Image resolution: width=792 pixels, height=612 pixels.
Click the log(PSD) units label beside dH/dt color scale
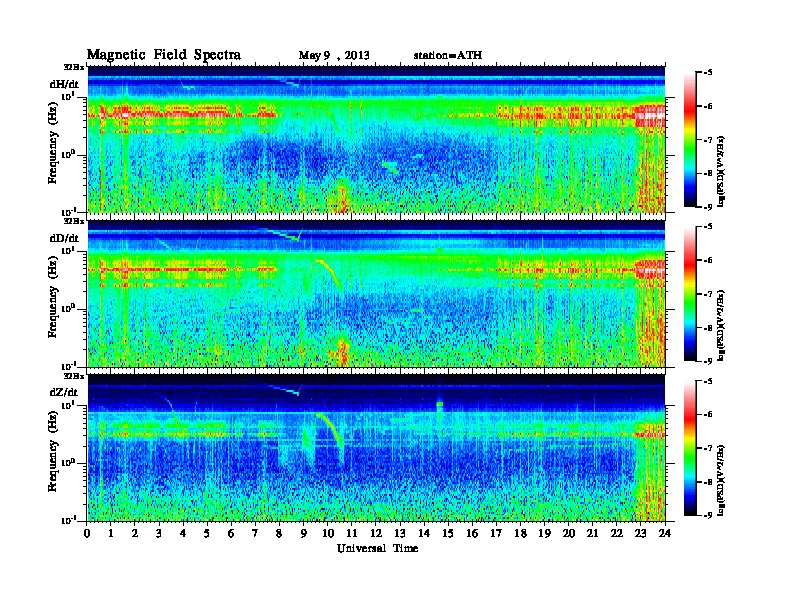(723, 170)
